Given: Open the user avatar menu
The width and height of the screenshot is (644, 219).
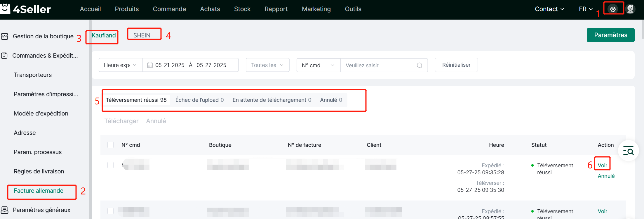Looking at the screenshot, I should (x=630, y=9).
